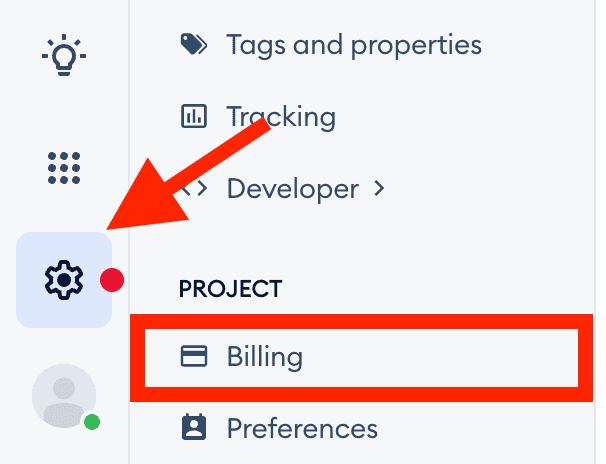
Task: Open settings via the gear icon
Action: 62,279
